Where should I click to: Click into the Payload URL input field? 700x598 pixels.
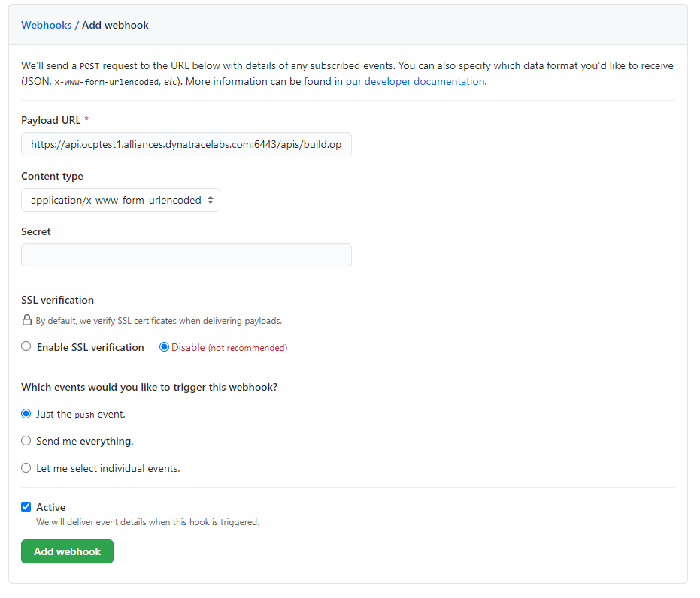186,144
